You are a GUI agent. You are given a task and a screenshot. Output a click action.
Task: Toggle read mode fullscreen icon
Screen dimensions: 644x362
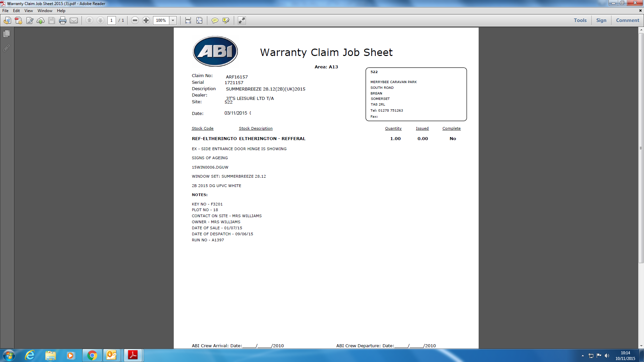pyautogui.click(x=241, y=20)
